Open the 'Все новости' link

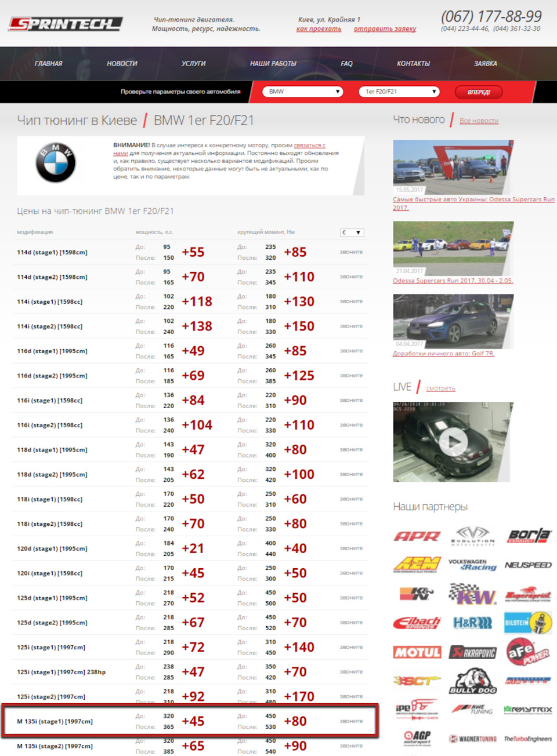coord(479,121)
